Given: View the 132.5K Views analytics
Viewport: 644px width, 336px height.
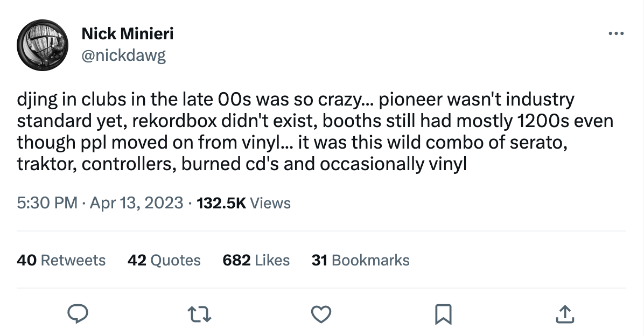Looking at the screenshot, I should pos(244,203).
